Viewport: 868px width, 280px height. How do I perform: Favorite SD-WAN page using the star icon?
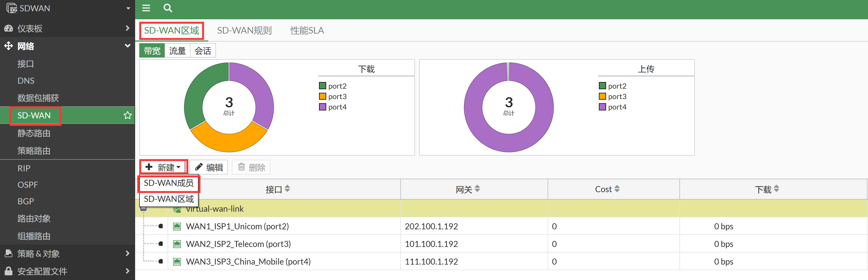[127, 115]
